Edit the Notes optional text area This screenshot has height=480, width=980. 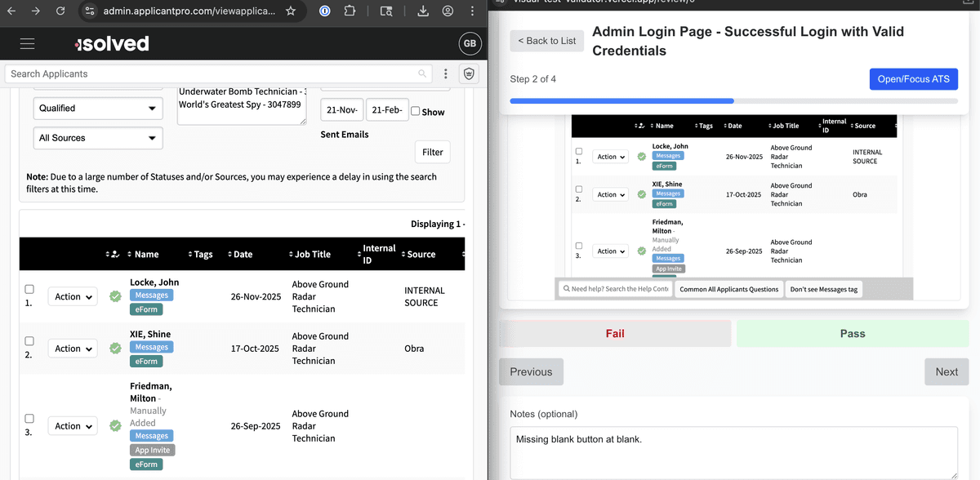[x=733, y=452]
